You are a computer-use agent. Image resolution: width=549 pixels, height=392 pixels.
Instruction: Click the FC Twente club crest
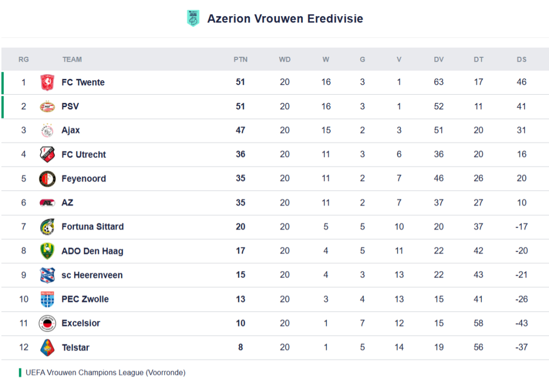(x=47, y=82)
